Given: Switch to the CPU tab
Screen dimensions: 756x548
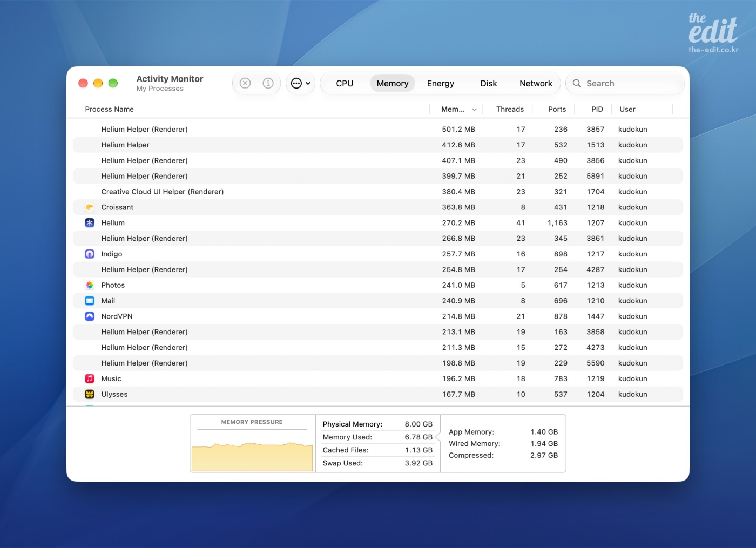Looking at the screenshot, I should (x=345, y=83).
